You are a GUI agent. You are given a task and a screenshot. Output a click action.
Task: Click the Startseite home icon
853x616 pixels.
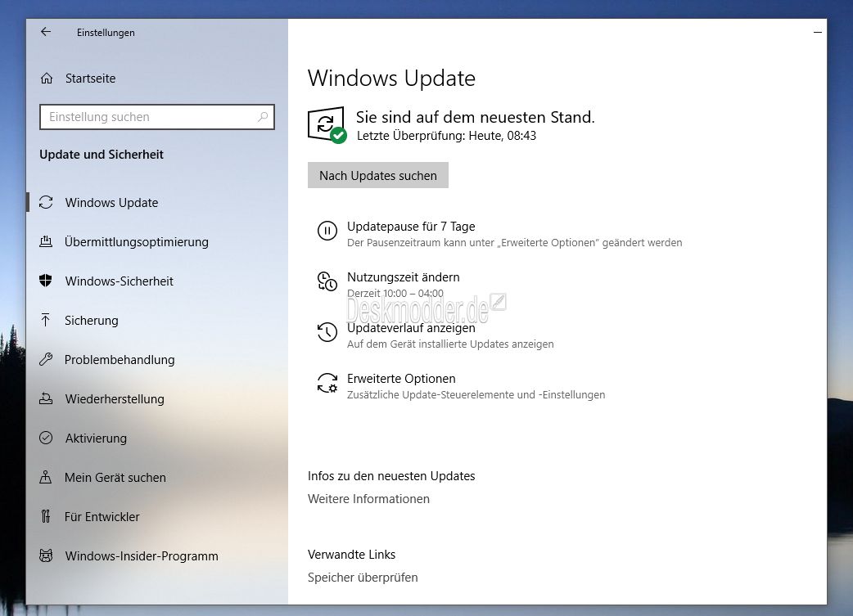coord(47,79)
